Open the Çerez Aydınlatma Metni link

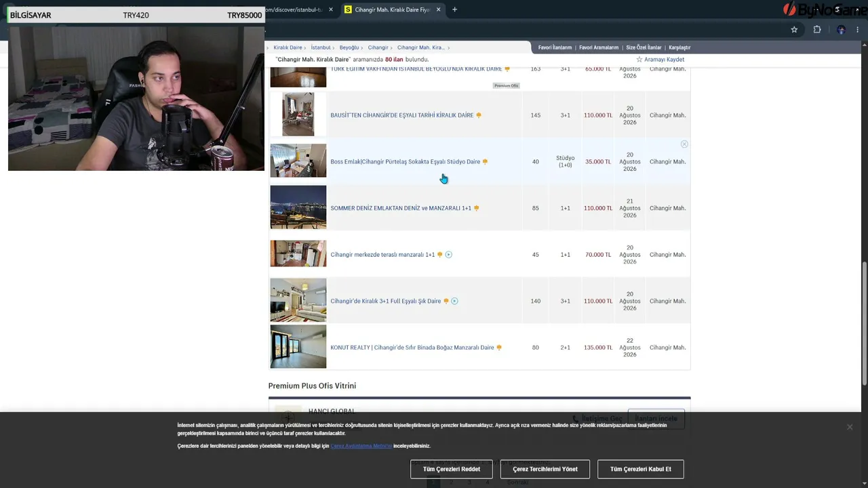(x=361, y=446)
